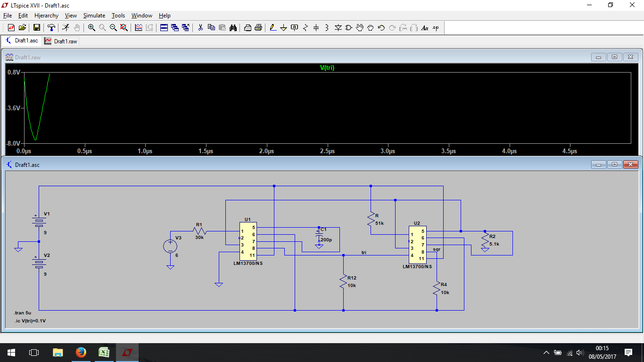Click the V3 voltage source symbol
Screen dimensions: 644x362
pos(170,246)
